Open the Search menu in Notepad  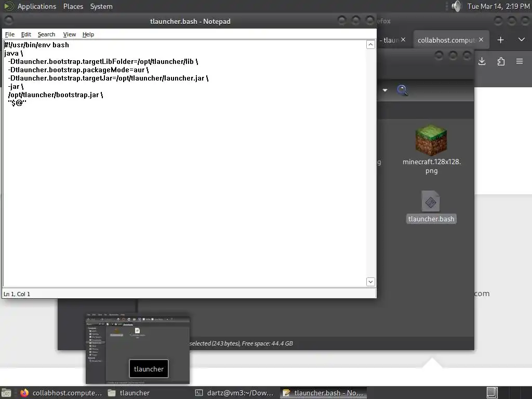[x=46, y=34]
